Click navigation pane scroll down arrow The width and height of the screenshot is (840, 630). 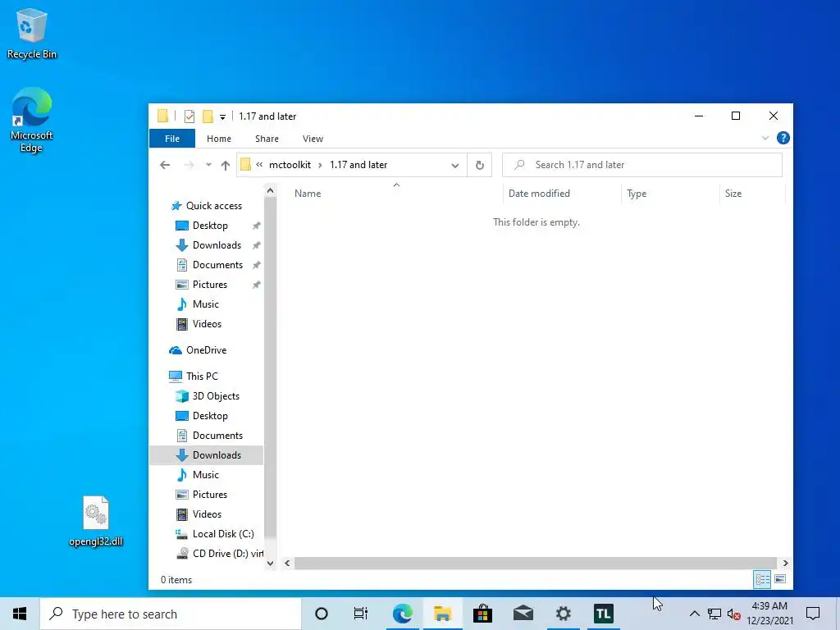pyautogui.click(x=271, y=563)
